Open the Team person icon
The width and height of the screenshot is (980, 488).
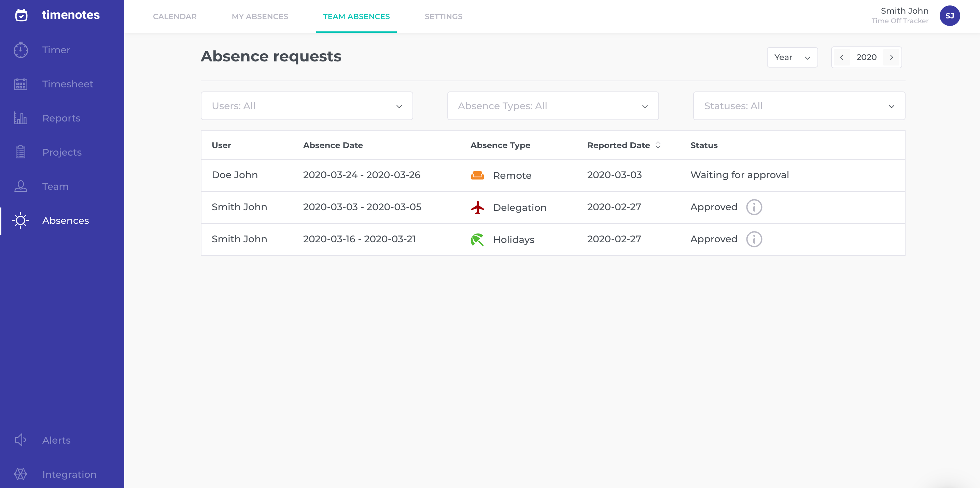click(20, 186)
